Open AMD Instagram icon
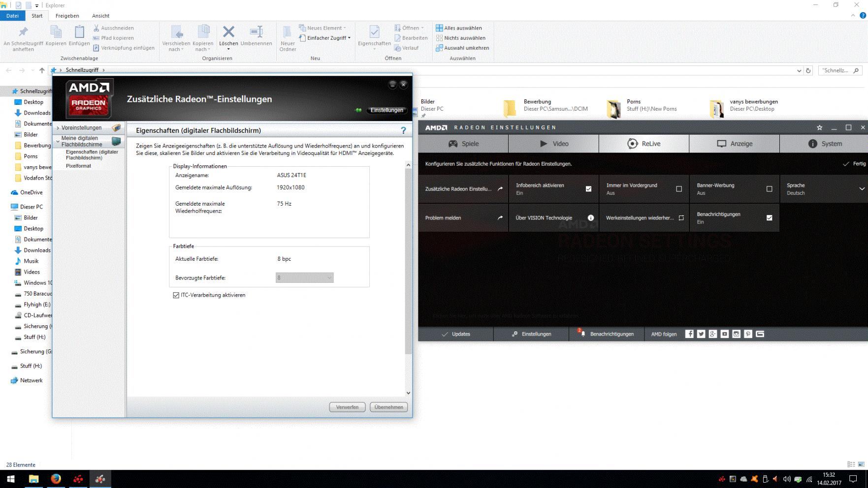868x488 pixels. 737,334
